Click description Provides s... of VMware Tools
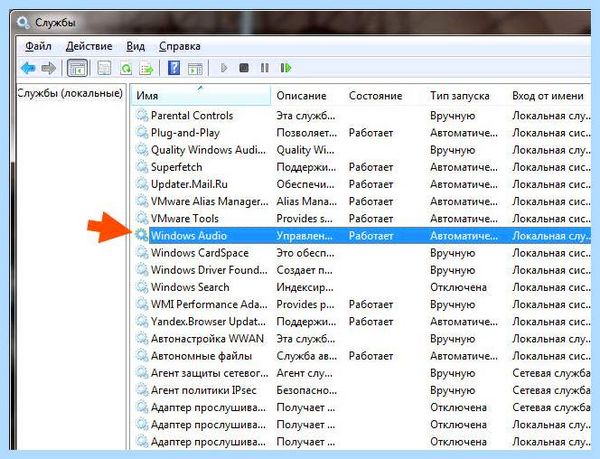 [x=305, y=218]
